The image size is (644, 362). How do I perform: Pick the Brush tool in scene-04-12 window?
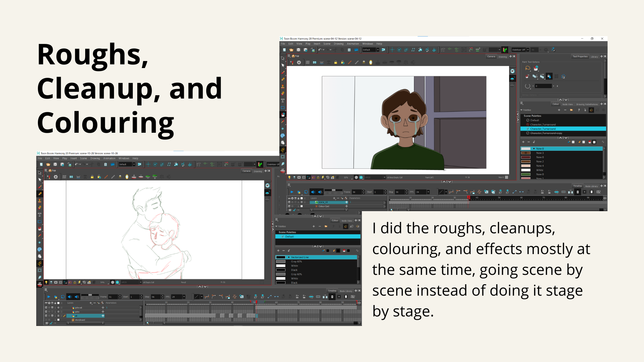coord(283,72)
